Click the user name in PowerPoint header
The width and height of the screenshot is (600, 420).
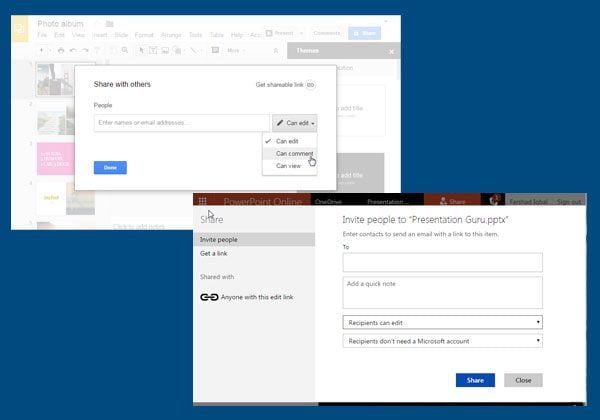[528, 202]
